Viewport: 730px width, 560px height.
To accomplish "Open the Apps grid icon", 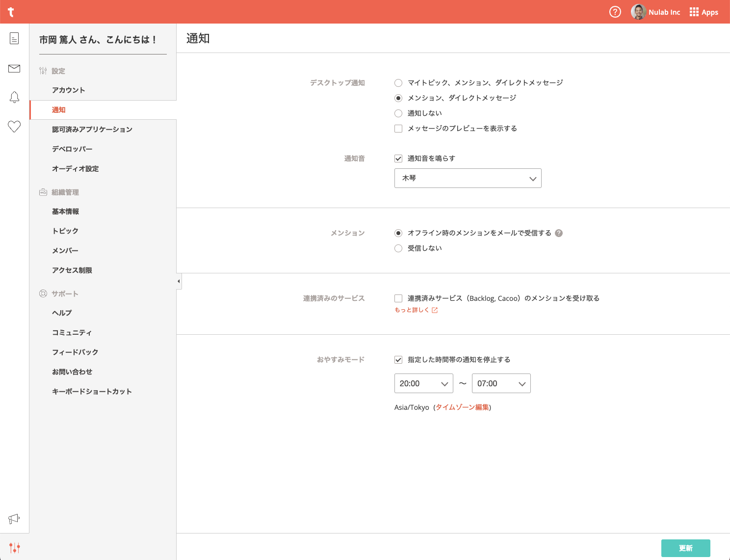I will [694, 12].
